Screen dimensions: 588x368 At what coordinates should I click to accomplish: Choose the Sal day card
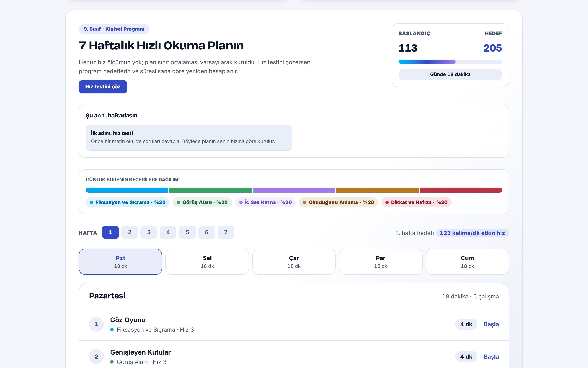(x=207, y=262)
